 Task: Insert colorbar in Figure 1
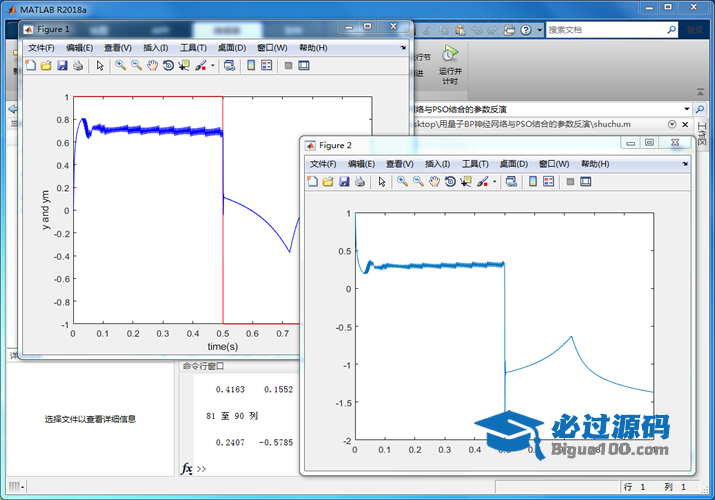coord(251,66)
